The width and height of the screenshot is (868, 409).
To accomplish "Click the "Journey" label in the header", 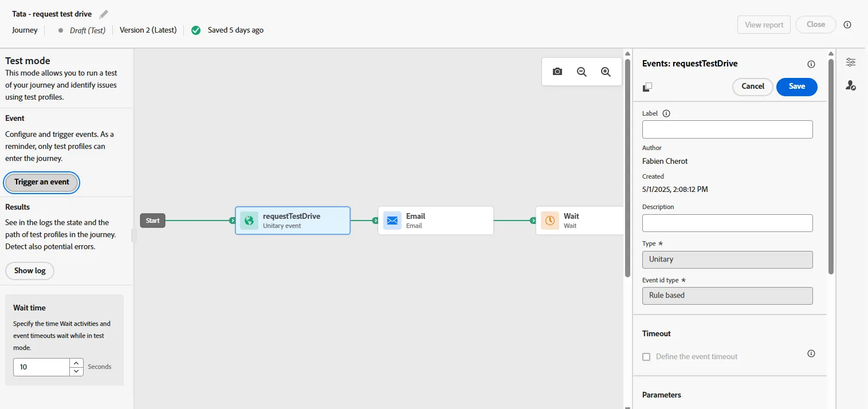I will pyautogui.click(x=25, y=30).
